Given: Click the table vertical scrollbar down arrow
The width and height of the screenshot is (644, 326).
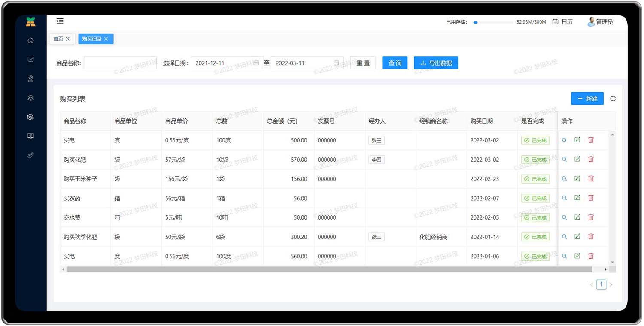Looking at the screenshot, I should coord(613,262).
